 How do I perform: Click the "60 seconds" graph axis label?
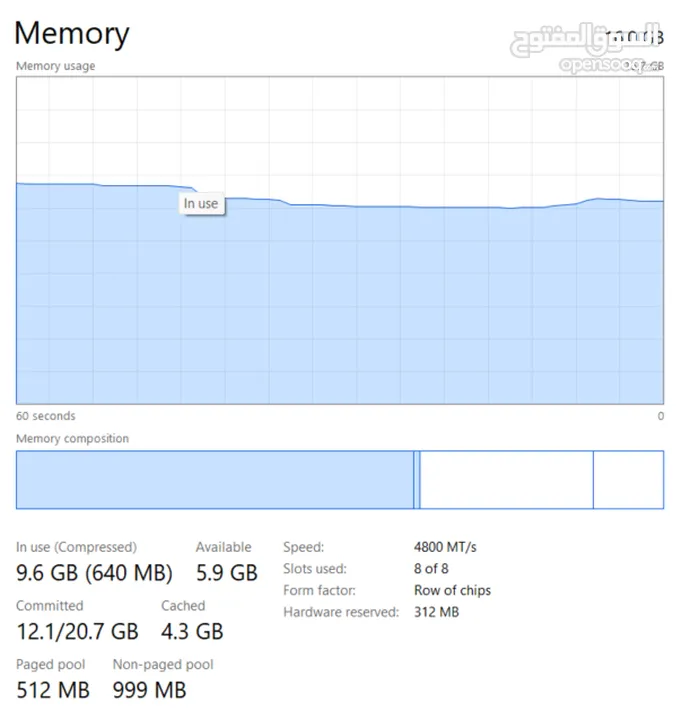(45, 416)
